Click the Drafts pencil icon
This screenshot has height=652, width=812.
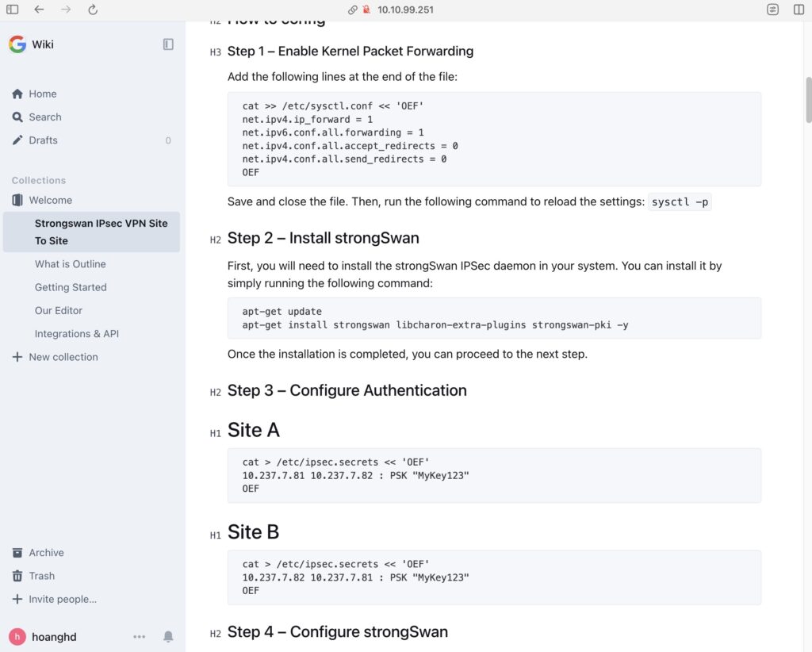[17, 140]
